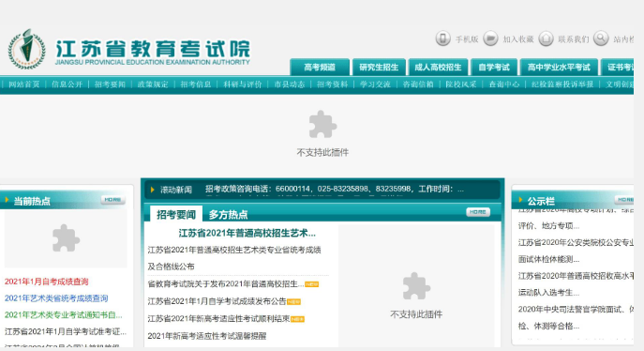Click the plugin placeholder beside news list
Viewport: 644px width, 351px height.
click(416, 286)
